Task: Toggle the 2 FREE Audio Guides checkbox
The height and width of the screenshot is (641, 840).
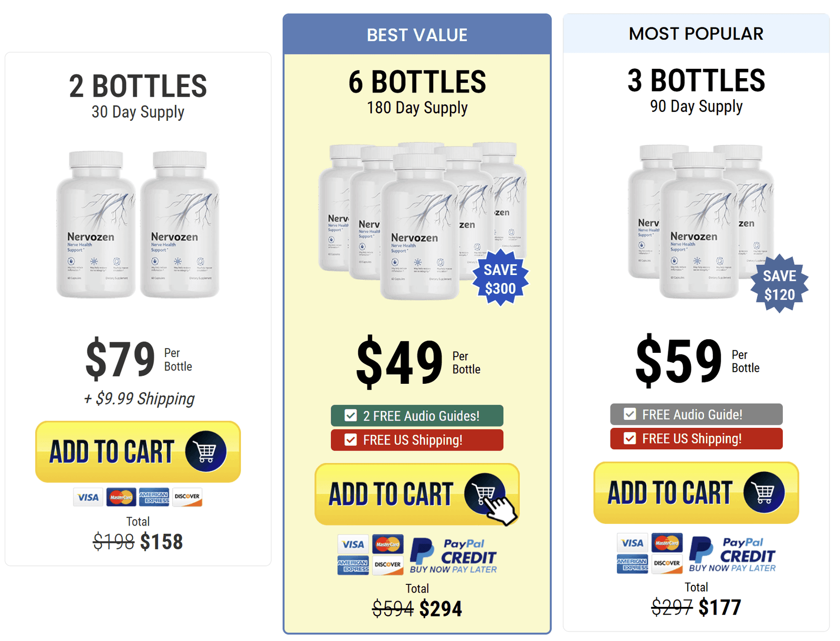Action: point(351,416)
